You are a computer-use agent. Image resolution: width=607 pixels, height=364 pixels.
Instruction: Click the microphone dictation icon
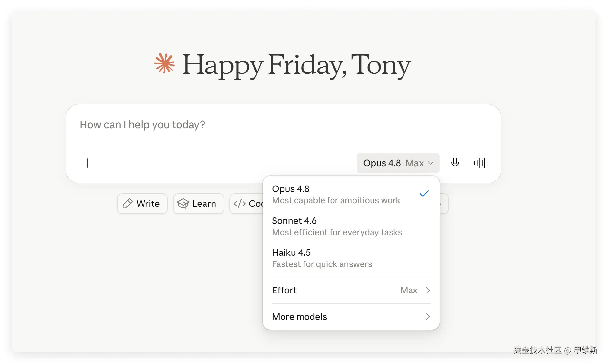pos(455,163)
